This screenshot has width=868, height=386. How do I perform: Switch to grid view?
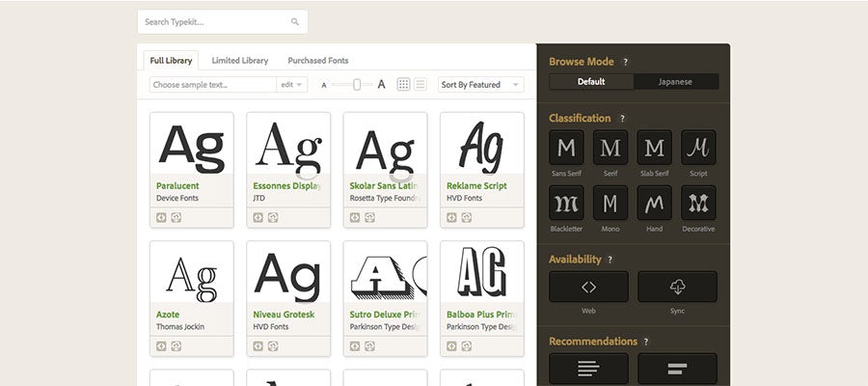403,85
